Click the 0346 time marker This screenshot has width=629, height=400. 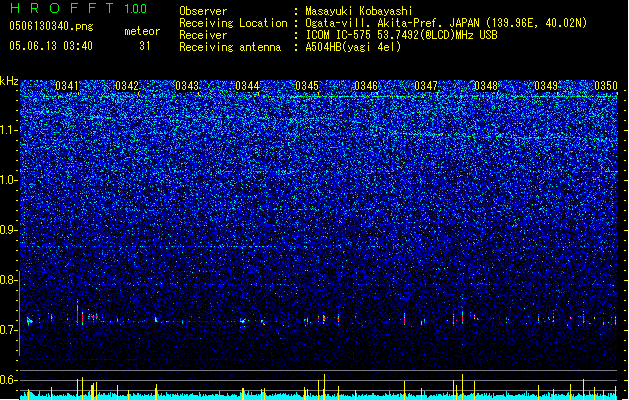366,86
